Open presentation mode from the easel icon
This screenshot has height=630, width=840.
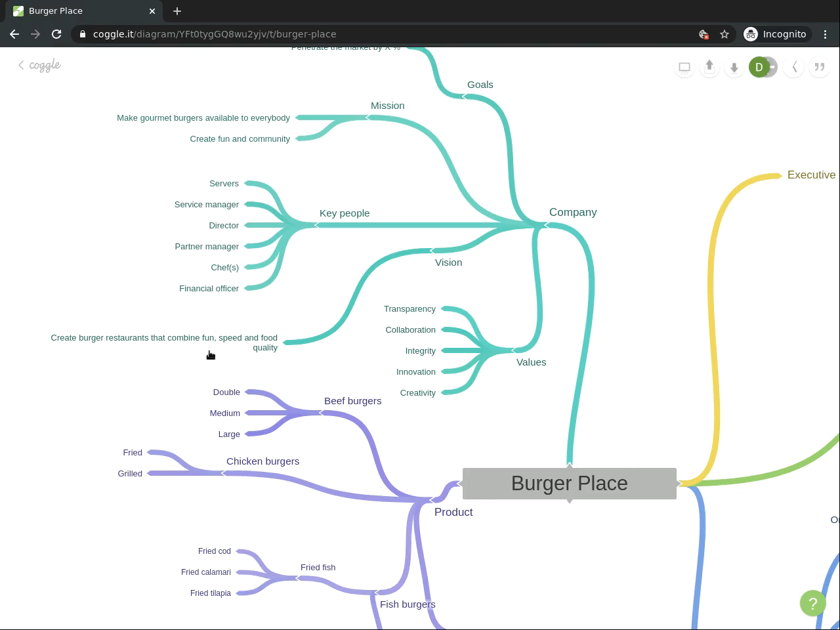click(684, 67)
